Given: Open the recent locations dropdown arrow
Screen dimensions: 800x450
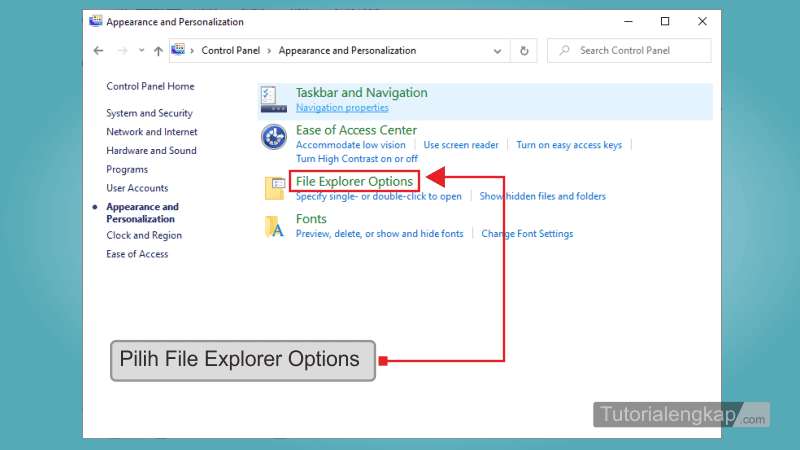Looking at the screenshot, I should tap(141, 51).
